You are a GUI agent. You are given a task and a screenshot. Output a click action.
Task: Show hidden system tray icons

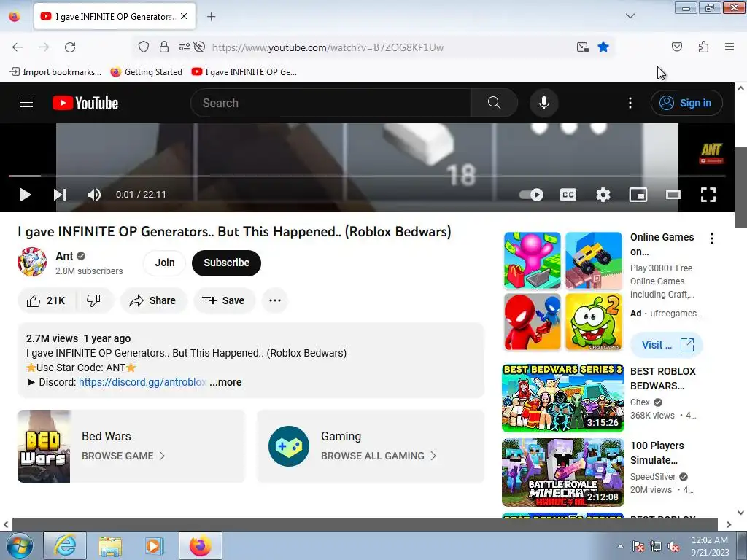click(620, 546)
